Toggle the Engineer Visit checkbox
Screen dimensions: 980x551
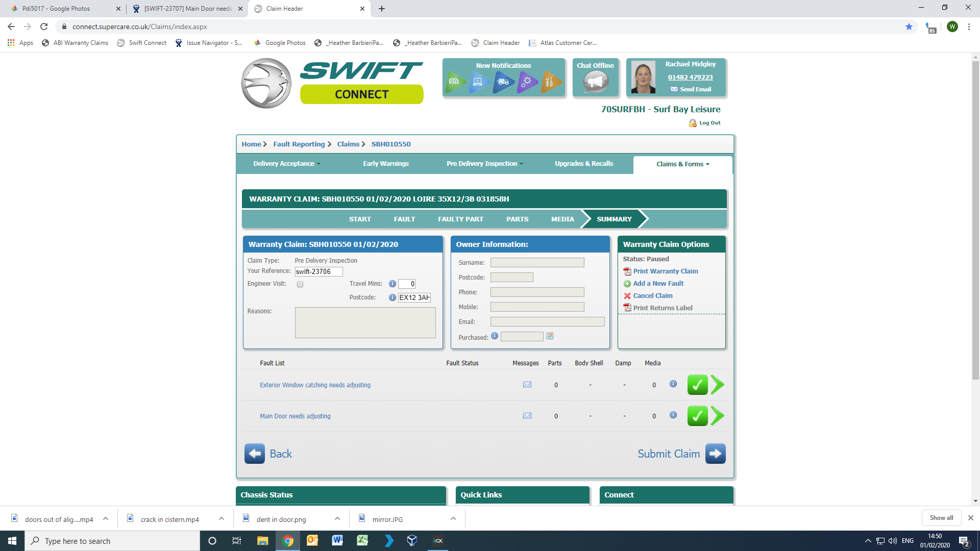300,284
